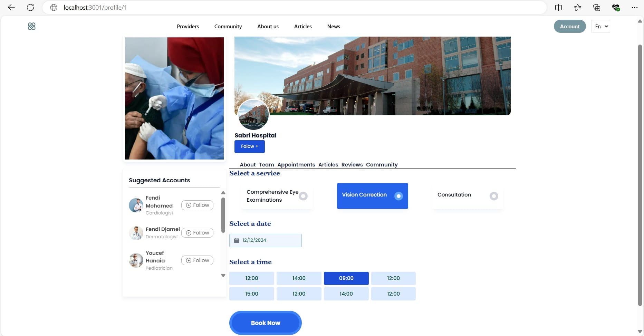Select the Vision Correction service radio
The height and width of the screenshot is (336, 644).
click(398, 196)
